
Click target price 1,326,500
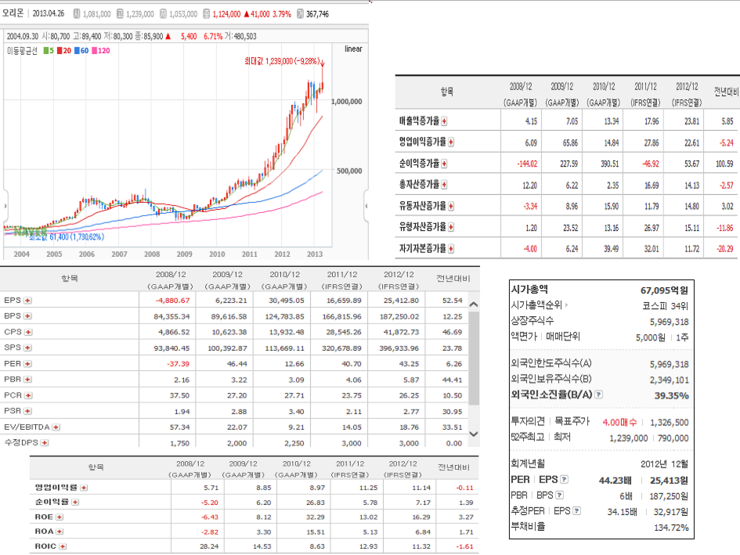[x=669, y=422]
